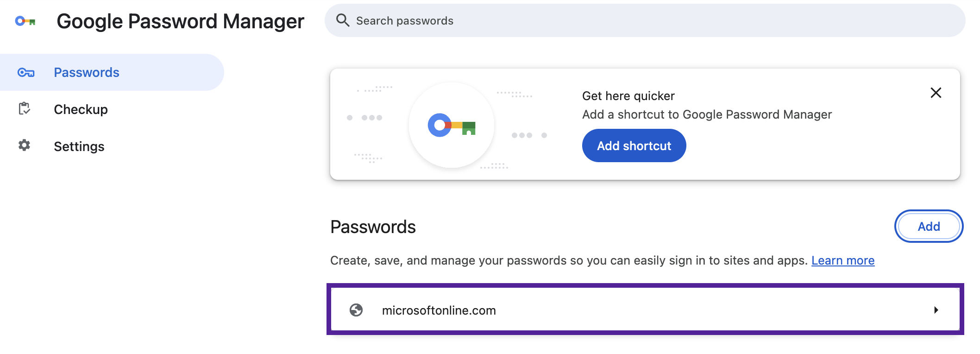Open the Learn more link
This screenshot has width=980, height=354.
pyautogui.click(x=842, y=261)
